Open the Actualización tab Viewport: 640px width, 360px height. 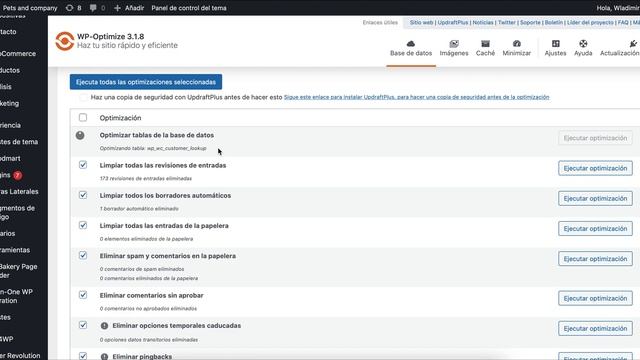tap(619, 49)
